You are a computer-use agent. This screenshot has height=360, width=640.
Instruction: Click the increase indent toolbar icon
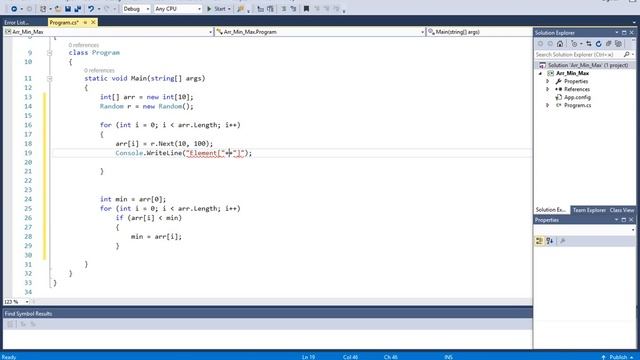(x=270, y=9)
